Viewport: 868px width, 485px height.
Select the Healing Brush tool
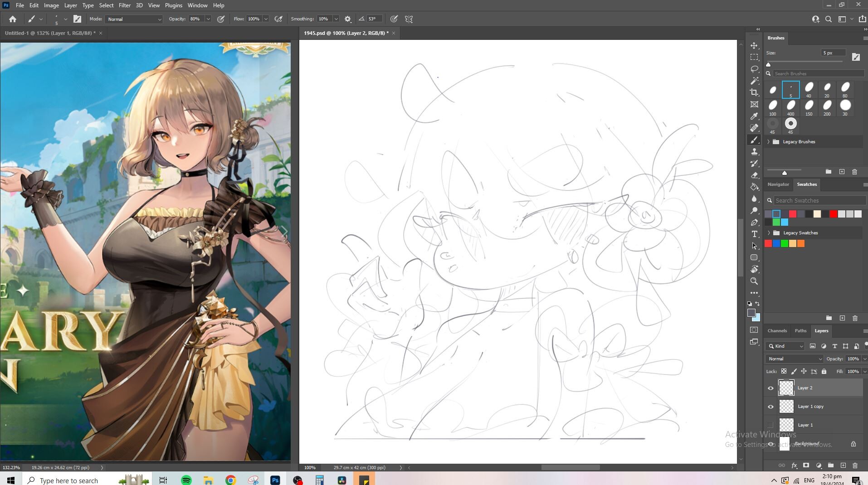[754, 128]
